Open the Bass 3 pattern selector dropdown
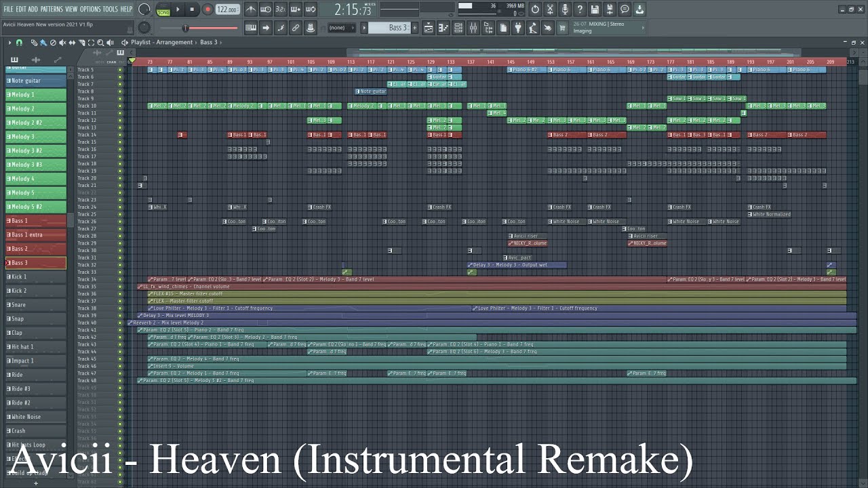 (x=389, y=28)
